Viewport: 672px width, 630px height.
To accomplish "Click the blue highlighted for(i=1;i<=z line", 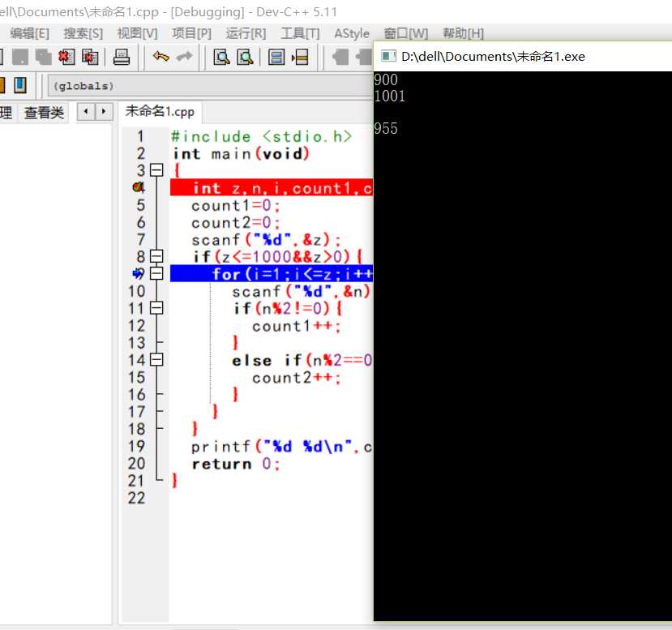I will (x=272, y=273).
